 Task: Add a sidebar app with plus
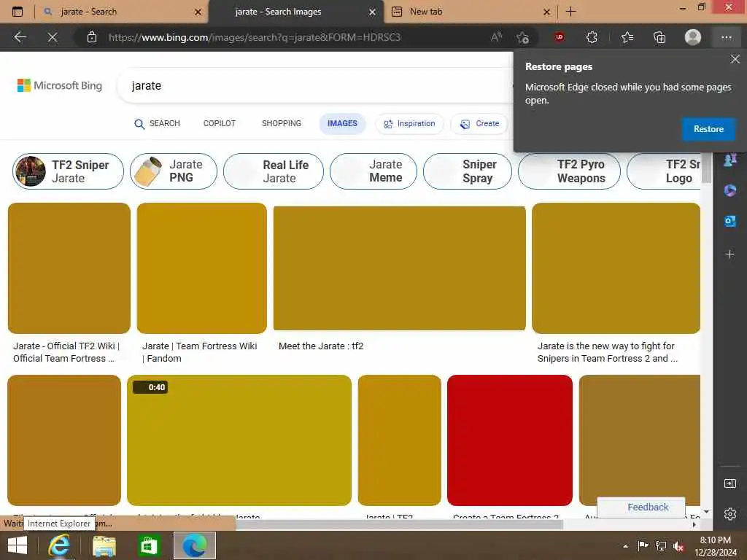(729, 254)
